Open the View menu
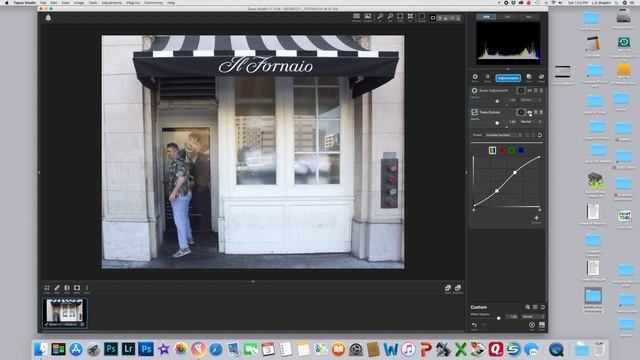 (65, 2)
